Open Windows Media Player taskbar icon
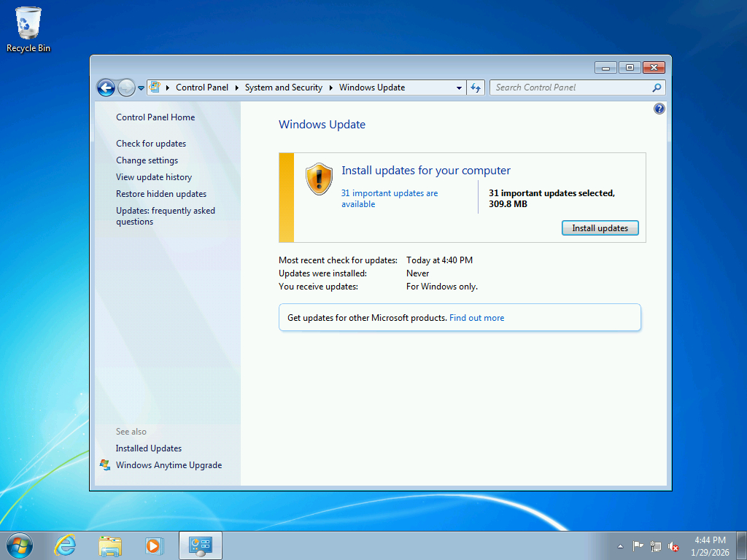 pyautogui.click(x=155, y=545)
